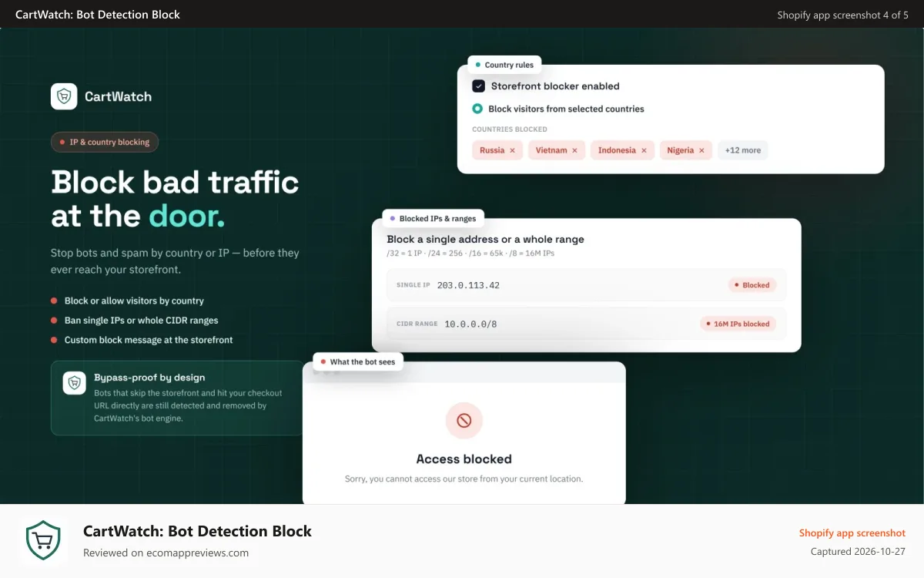924x578 pixels.
Task: Click the CartWatch brand name text
Action: 118,96
